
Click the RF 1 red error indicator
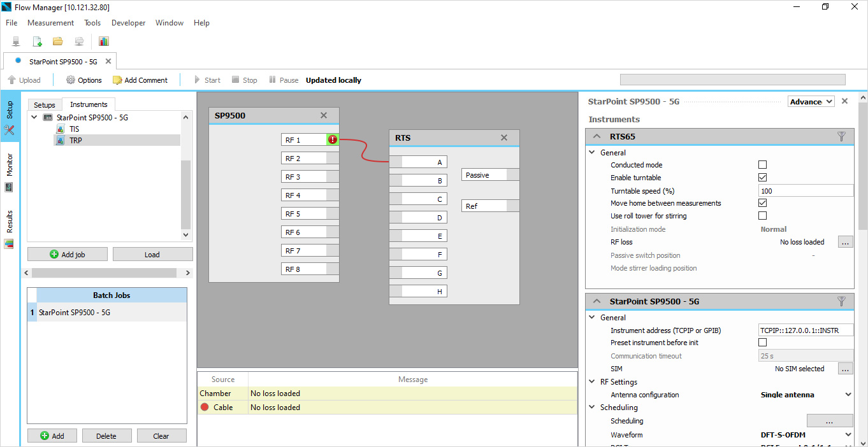click(332, 139)
